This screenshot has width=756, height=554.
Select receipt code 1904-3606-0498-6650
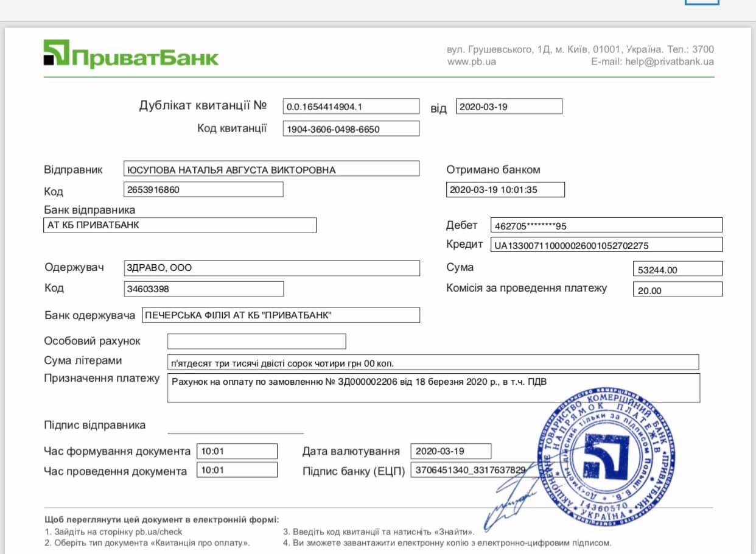click(351, 128)
